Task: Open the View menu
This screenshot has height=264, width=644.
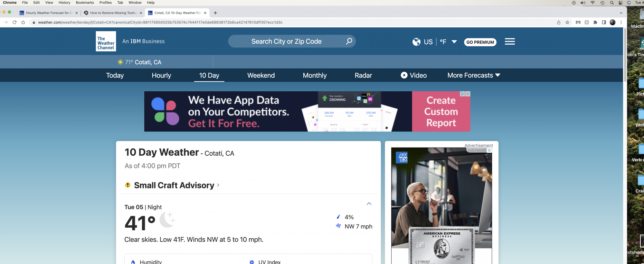Action: pos(49,3)
